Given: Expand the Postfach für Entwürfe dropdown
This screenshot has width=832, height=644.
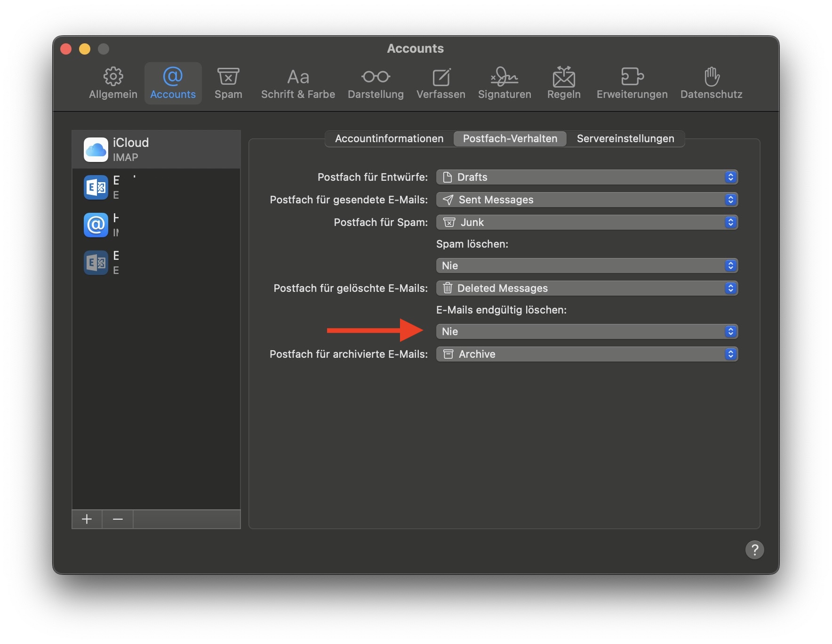Looking at the screenshot, I should (586, 177).
